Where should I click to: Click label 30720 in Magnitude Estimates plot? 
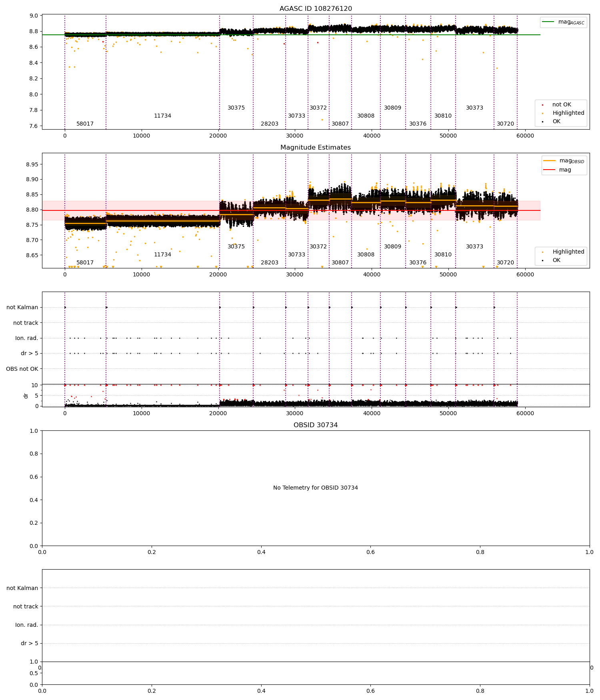pos(505,263)
